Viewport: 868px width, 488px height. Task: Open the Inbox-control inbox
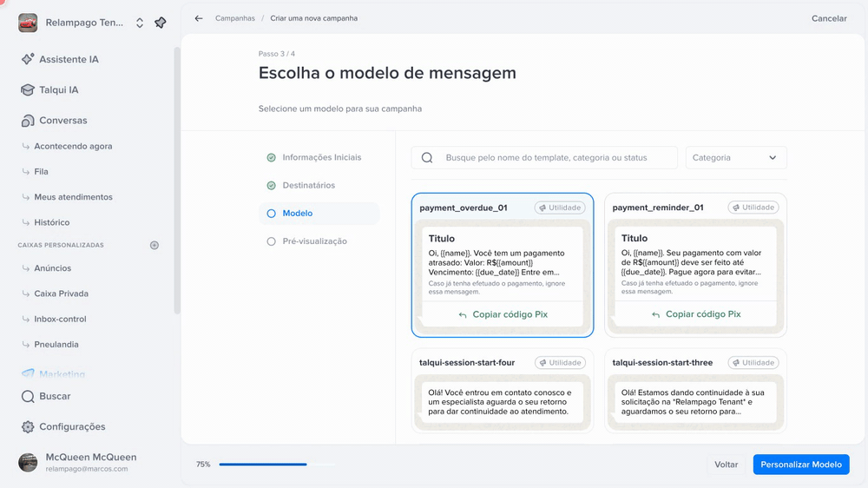[x=60, y=319]
